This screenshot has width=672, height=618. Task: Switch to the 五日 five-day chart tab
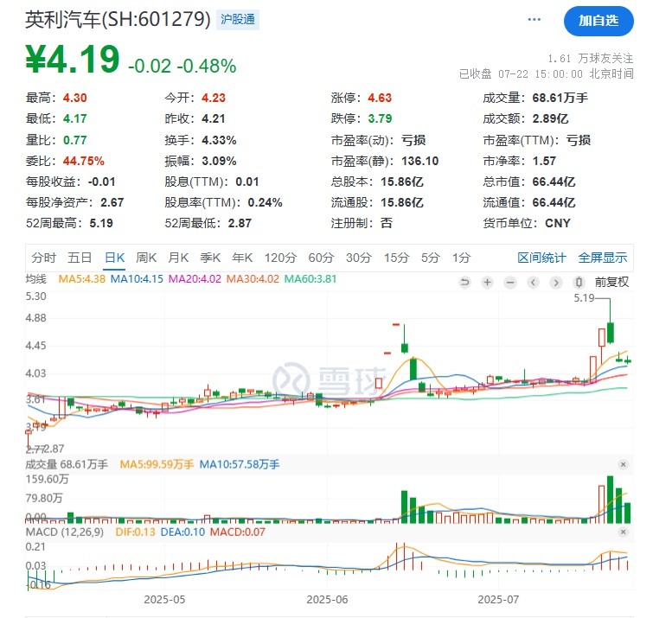click(80, 258)
